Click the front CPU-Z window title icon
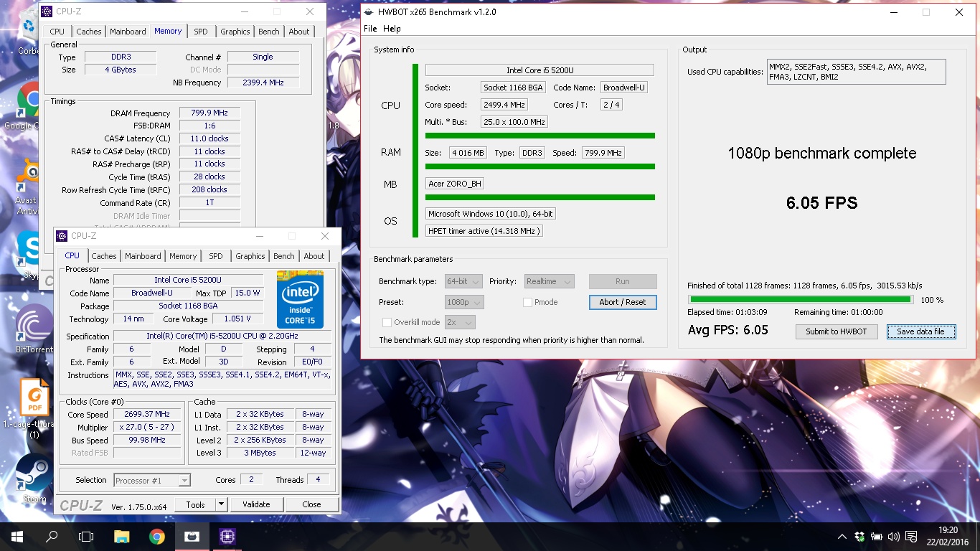This screenshot has width=980, height=551. (x=62, y=236)
